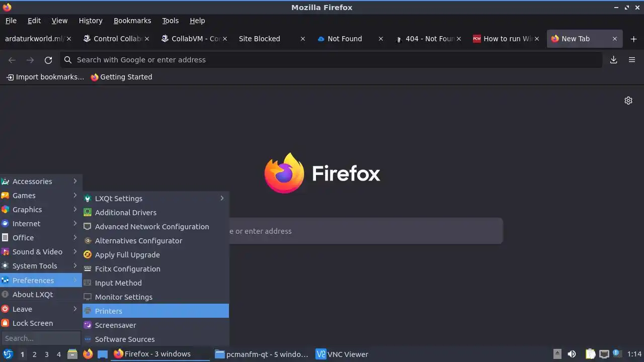Image resolution: width=644 pixels, height=362 pixels.
Task: Click the back navigation arrow
Action: [x=12, y=60]
